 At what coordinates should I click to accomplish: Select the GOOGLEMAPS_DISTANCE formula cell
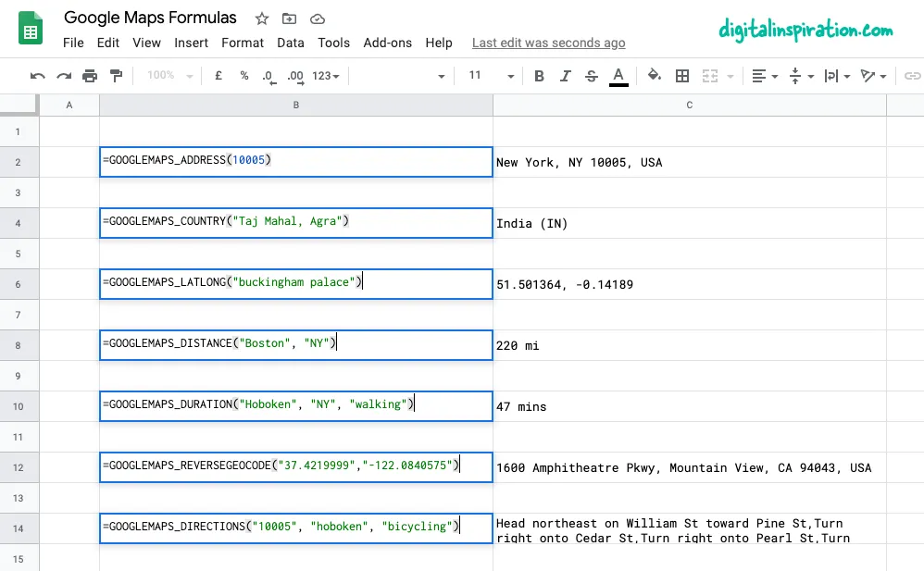(x=296, y=344)
